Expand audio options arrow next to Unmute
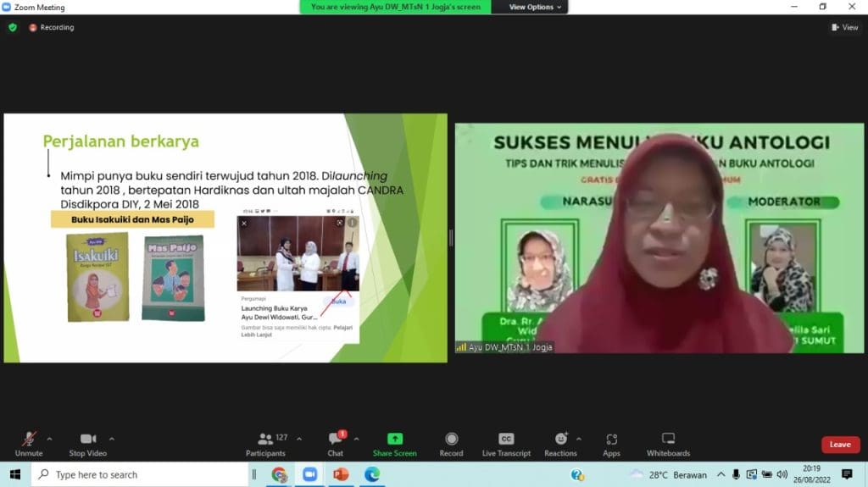Viewport: 868px width, 487px height. click(x=49, y=439)
